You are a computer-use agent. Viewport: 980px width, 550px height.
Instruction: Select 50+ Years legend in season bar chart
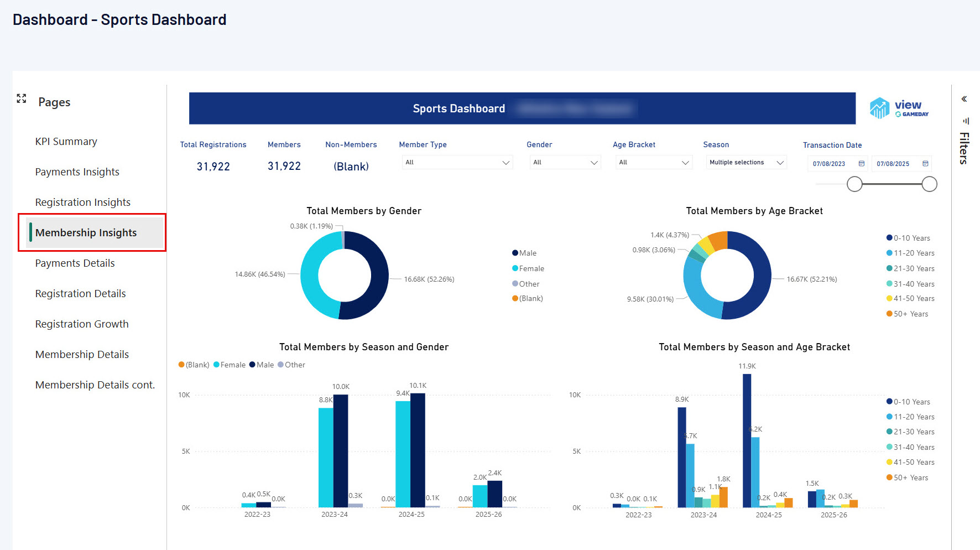click(x=907, y=478)
